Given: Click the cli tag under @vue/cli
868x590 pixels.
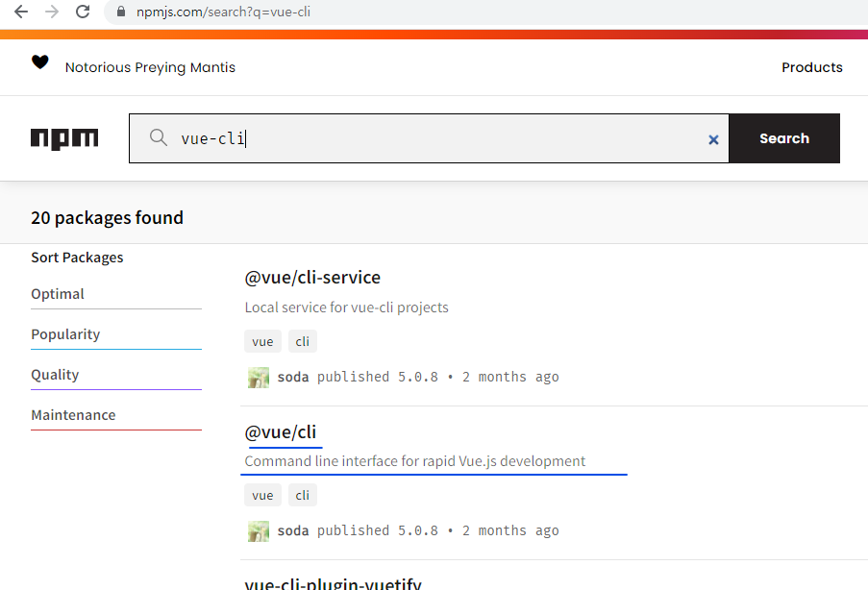Looking at the screenshot, I should click(x=302, y=496).
